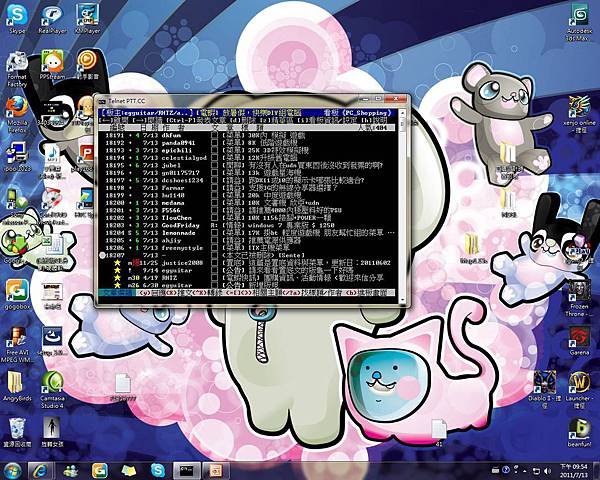Open the Windows Start menu
The image size is (600, 480).
(12, 471)
